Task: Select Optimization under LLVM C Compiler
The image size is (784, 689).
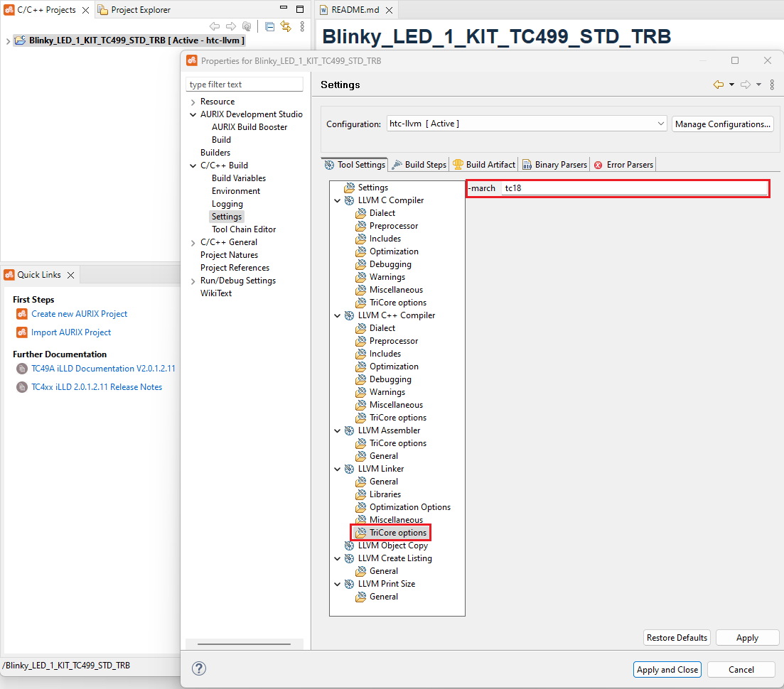Action: pyautogui.click(x=394, y=251)
